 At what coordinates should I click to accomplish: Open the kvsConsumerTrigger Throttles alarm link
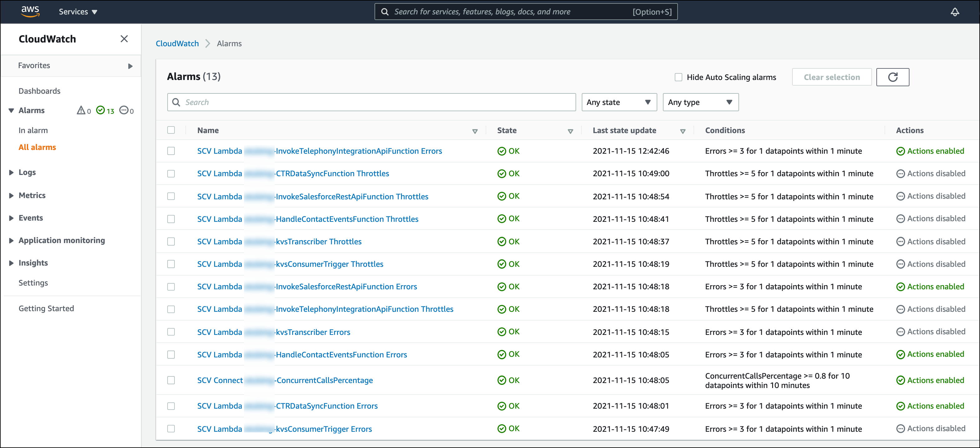coord(290,264)
